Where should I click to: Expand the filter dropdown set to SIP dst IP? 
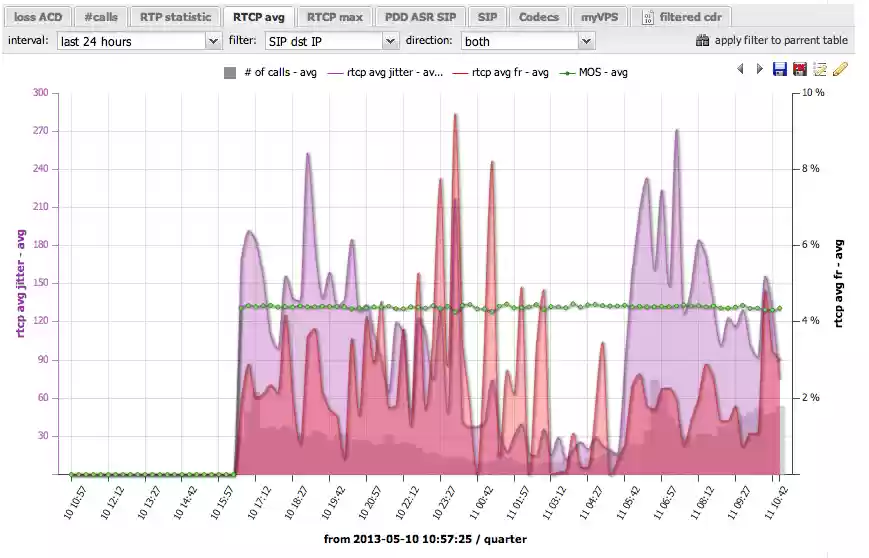pyautogui.click(x=331, y=41)
